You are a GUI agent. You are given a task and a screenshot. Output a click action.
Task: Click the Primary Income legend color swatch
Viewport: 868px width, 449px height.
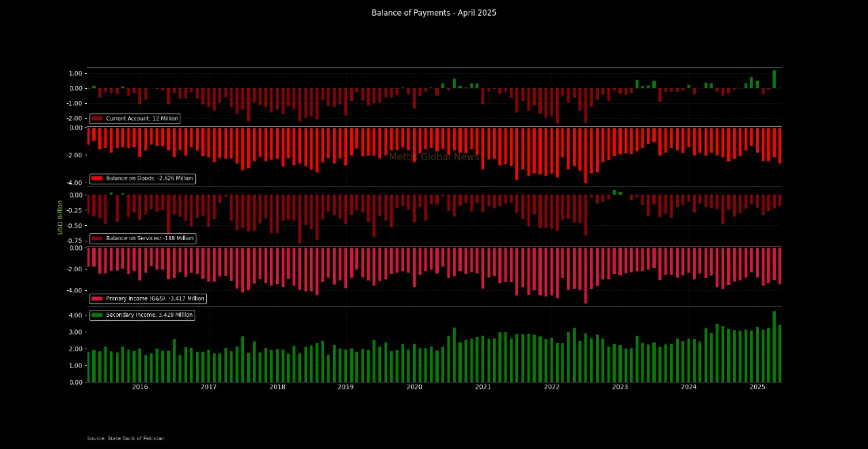pos(97,298)
